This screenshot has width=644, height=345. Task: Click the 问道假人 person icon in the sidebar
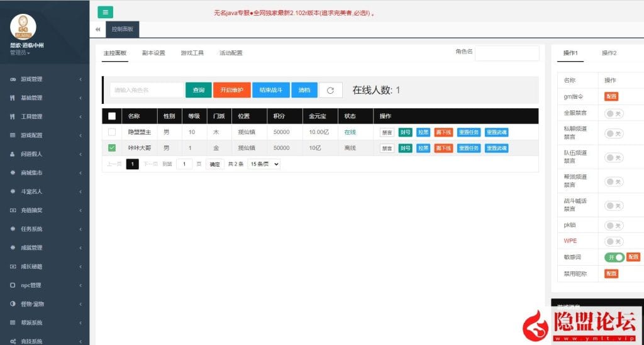tap(13, 154)
